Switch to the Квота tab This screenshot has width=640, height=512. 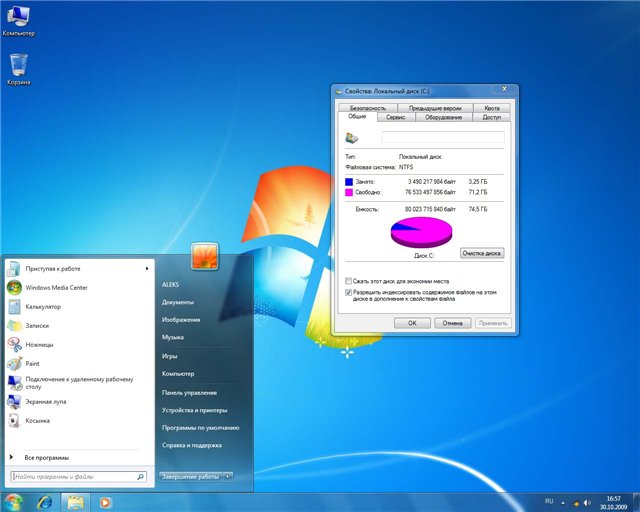492,108
